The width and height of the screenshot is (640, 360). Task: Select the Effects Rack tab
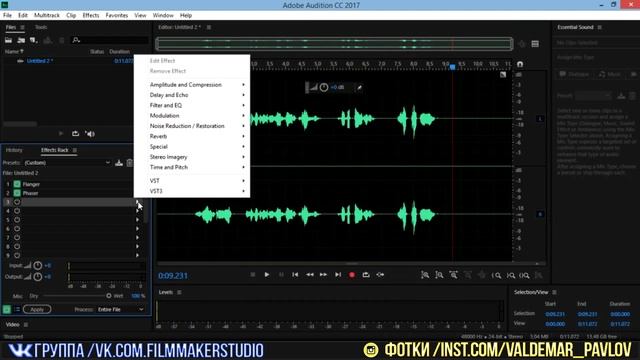tap(55, 150)
